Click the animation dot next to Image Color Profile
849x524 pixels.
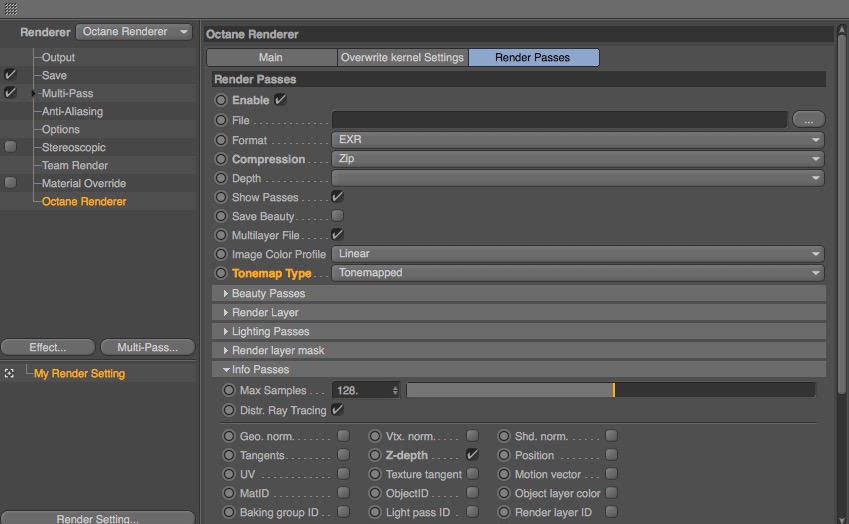(x=221, y=254)
